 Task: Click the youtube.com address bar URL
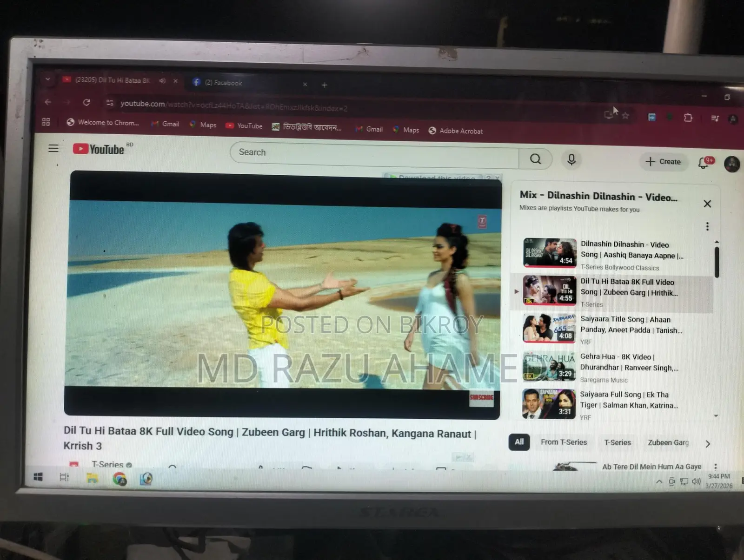click(234, 105)
